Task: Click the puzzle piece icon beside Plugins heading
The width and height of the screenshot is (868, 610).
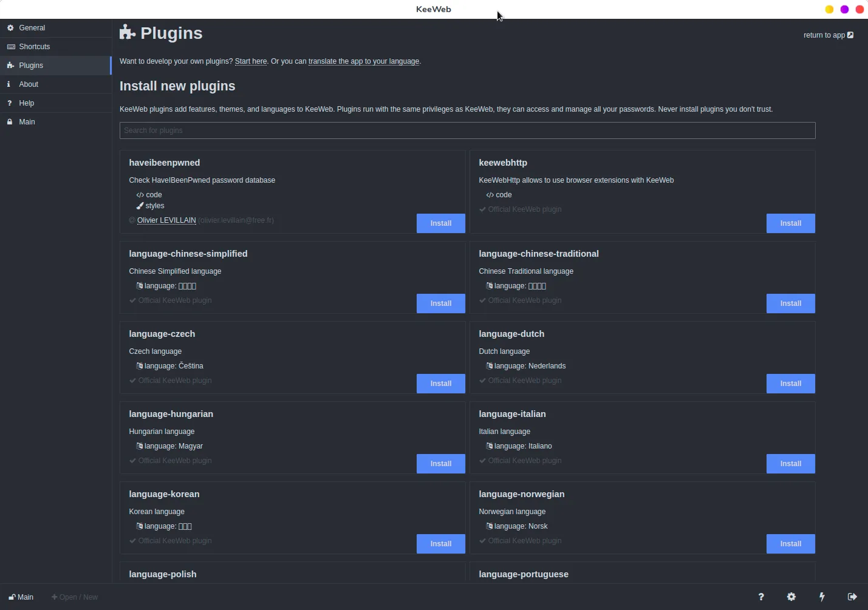Action: point(127,33)
